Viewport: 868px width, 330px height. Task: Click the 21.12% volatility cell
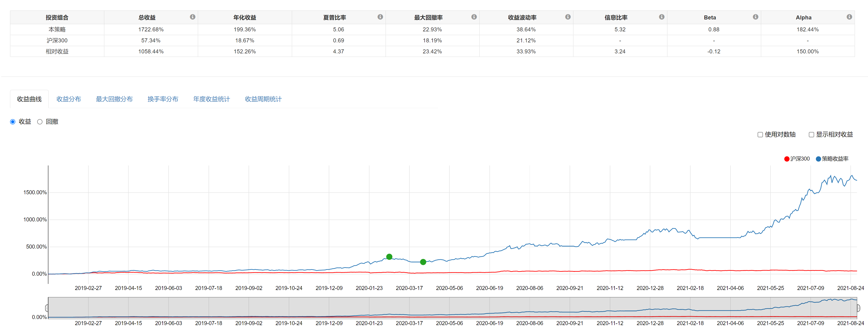pyautogui.click(x=526, y=40)
